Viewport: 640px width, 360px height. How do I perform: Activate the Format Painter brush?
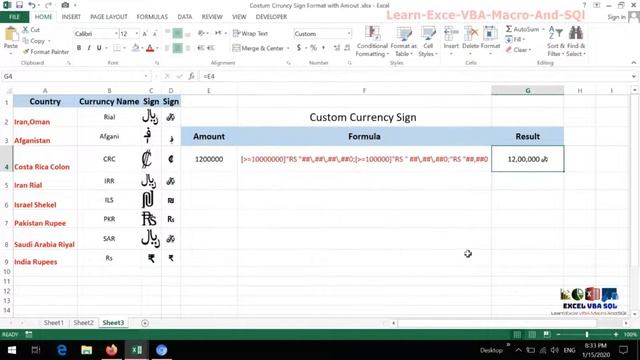pyautogui.click(x=46, y=52)
